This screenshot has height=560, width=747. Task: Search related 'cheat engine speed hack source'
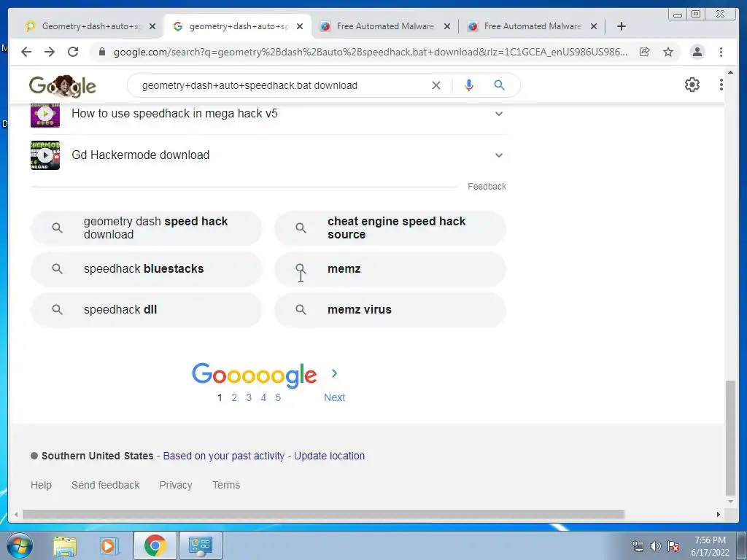click(x=390, y=228)
